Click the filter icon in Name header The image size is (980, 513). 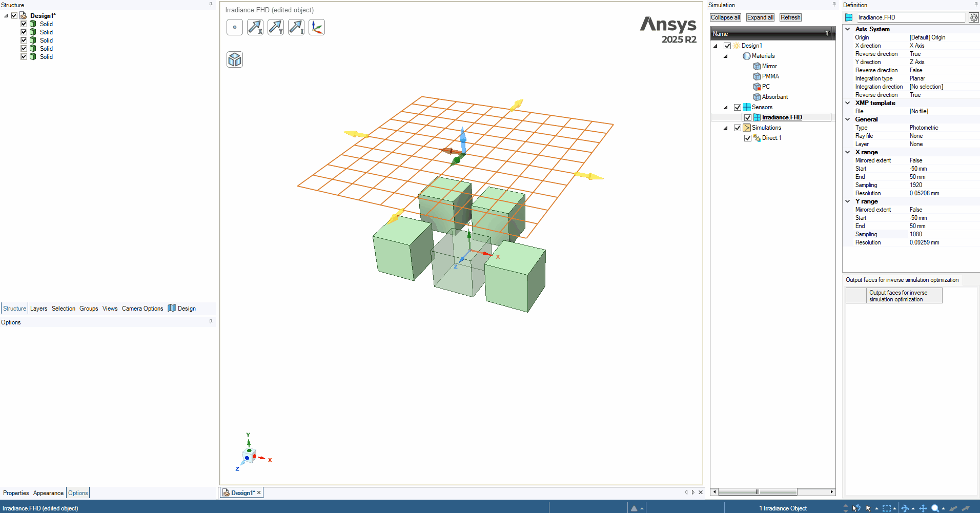[827, 33]
